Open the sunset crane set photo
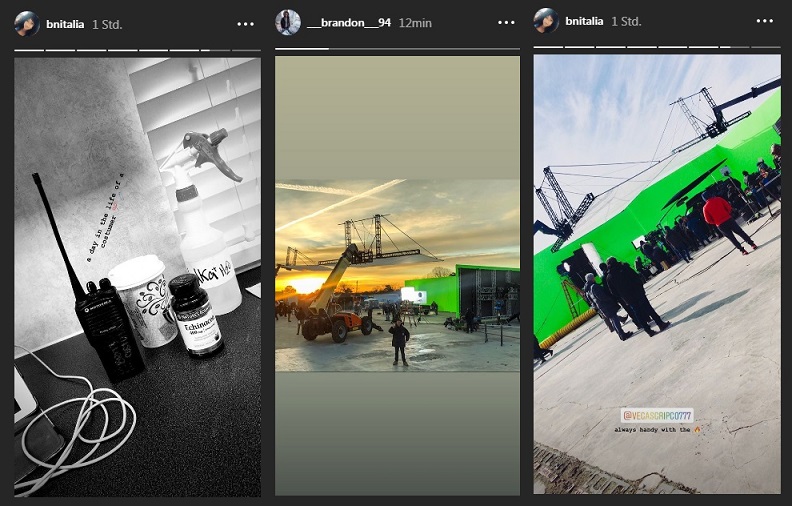The height and width of the screenshot is (506, 792). point(397,275)
